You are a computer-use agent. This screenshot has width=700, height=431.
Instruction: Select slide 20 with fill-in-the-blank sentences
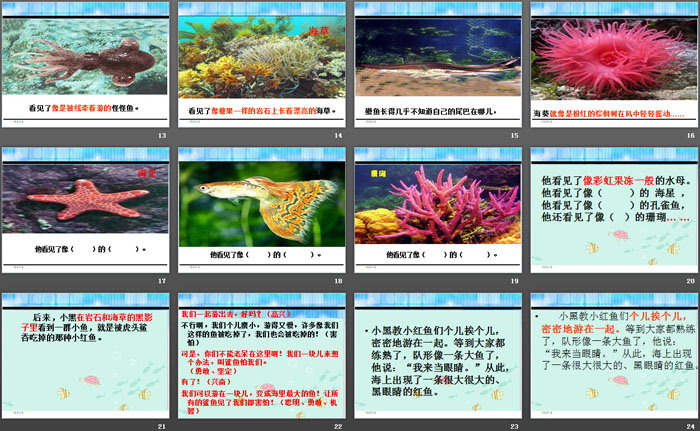click(x=614, y=210)
